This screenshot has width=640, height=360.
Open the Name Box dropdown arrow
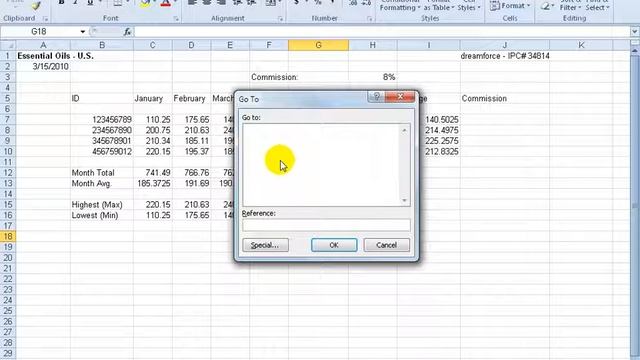tap(82, 32)
